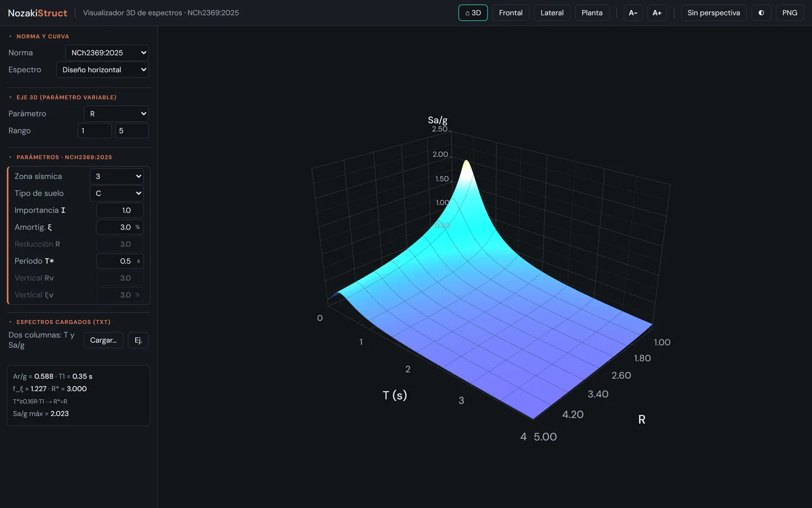Select the Planta view
This screenshot has width=812, height=508.
tap(592, 12)
